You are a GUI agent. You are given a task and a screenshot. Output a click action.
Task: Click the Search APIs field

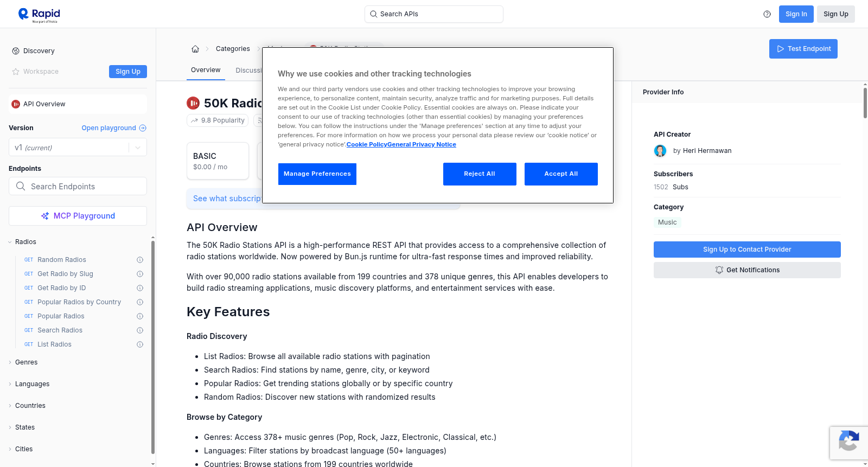click(x=434, y=14)
